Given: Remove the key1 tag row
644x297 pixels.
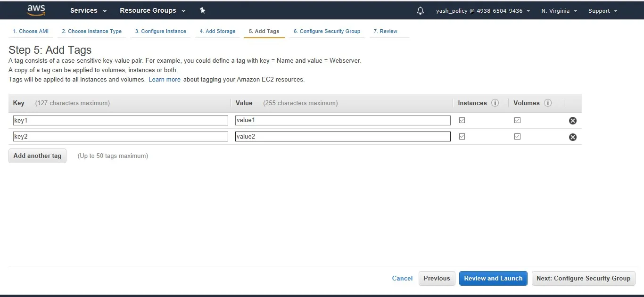Looking at the screenshot, I should click(573, 121).
